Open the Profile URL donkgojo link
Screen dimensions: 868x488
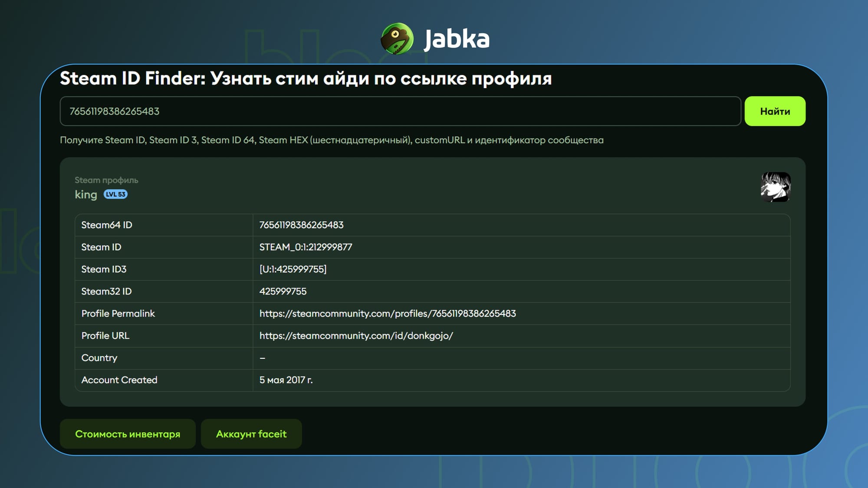click(x=355, y=336)
